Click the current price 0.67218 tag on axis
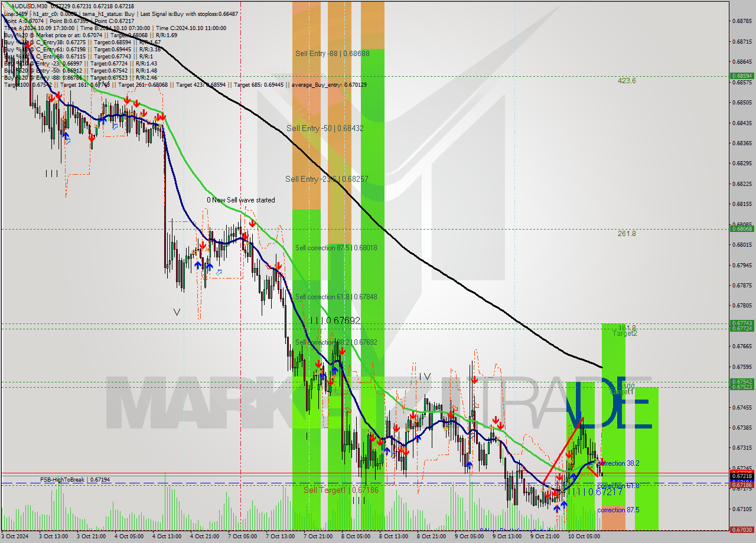This screenshot has width=756, height=543. point(742,476)
